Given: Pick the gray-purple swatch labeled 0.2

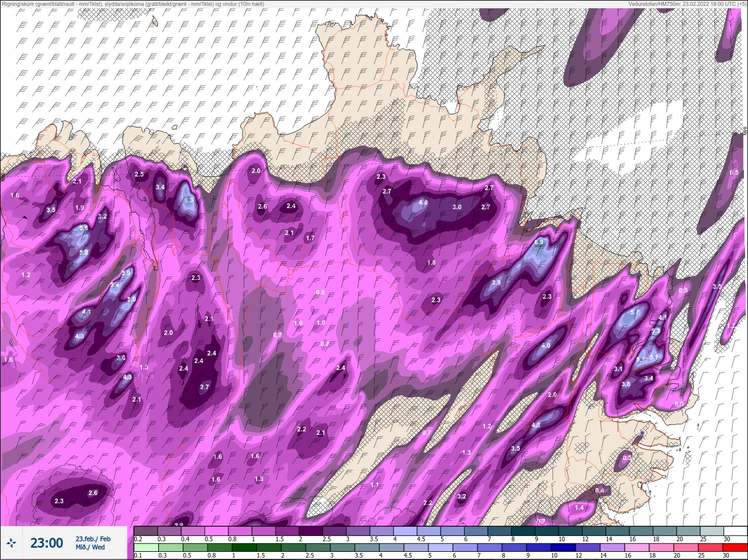Looking at the screenshot, I should pos(146,530).
